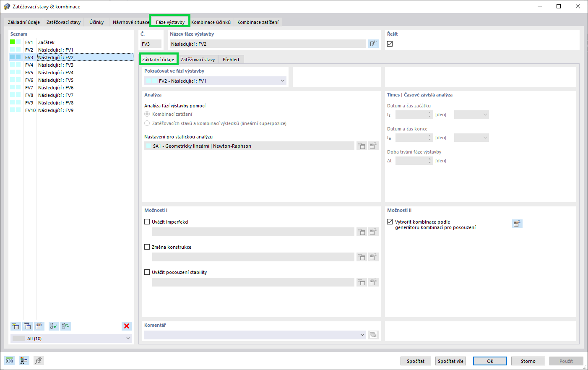
Task: Expand the All (10) filter dropdown
Action: coord(71,339)
